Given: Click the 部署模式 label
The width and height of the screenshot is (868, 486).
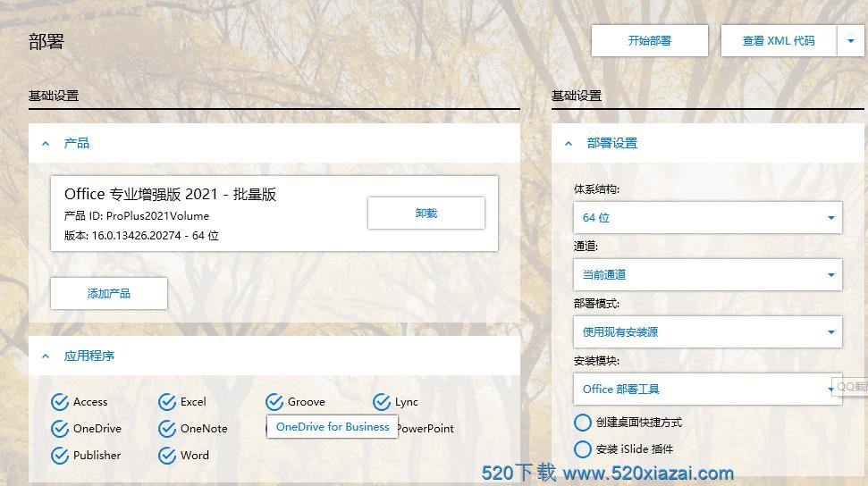Looking at the screenshot, I should tap(596, 304).
